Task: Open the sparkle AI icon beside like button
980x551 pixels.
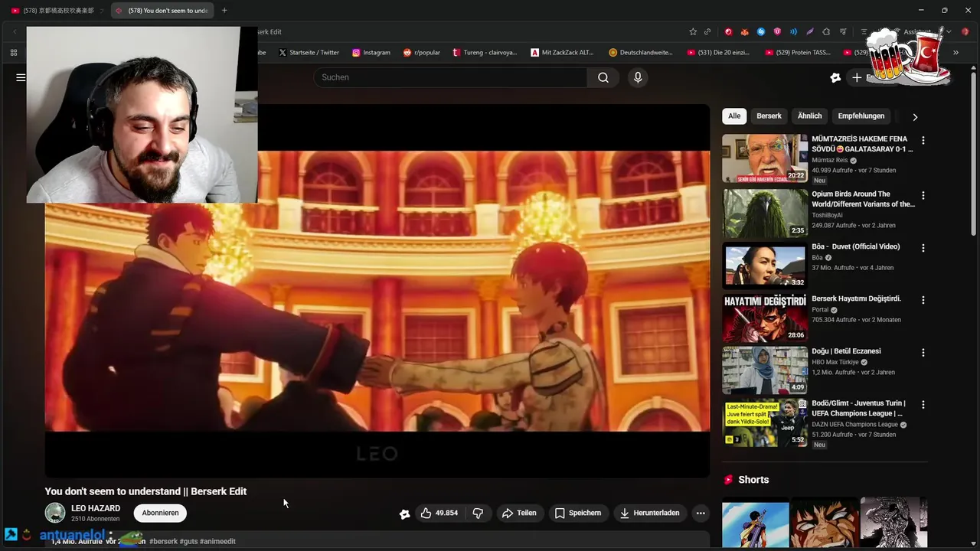Action: (404, 514)
